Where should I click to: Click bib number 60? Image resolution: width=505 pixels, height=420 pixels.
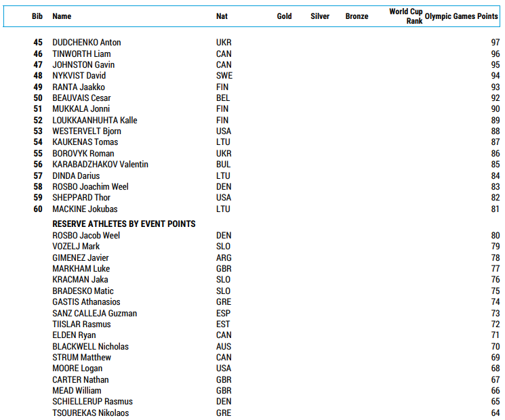38,209
